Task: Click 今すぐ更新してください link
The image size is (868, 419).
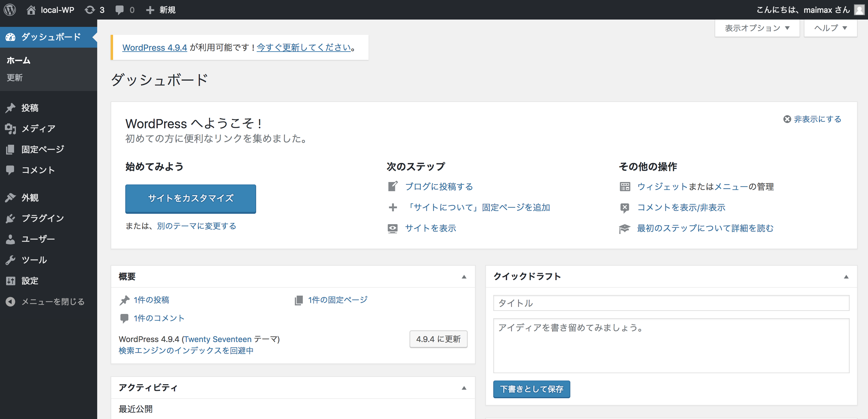Action: pos(304,48)
